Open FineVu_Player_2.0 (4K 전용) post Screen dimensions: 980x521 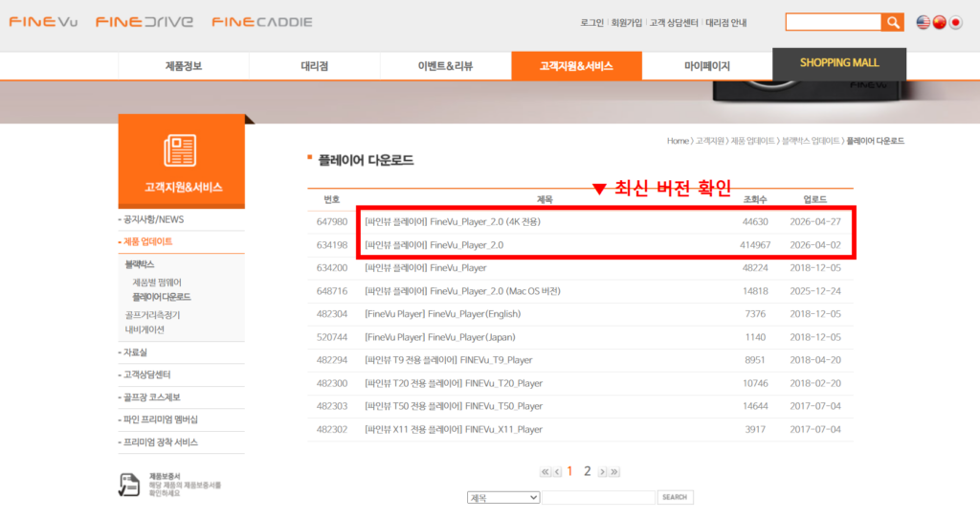pyautogui.click(x=453, y=222)
